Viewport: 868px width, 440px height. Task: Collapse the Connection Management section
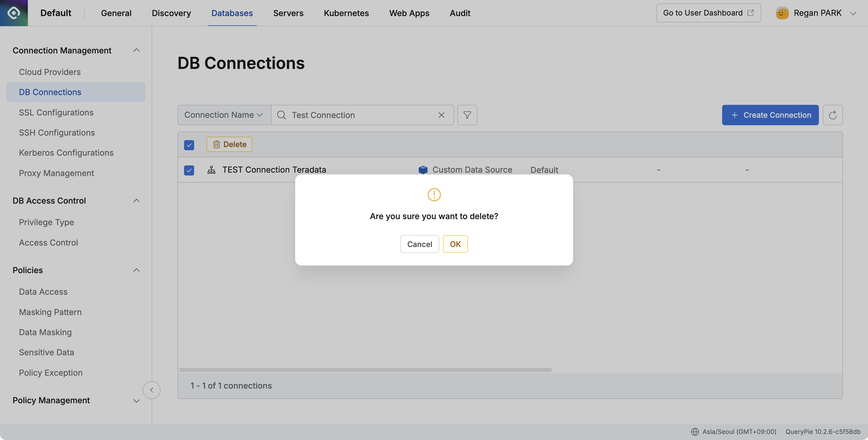136,50
